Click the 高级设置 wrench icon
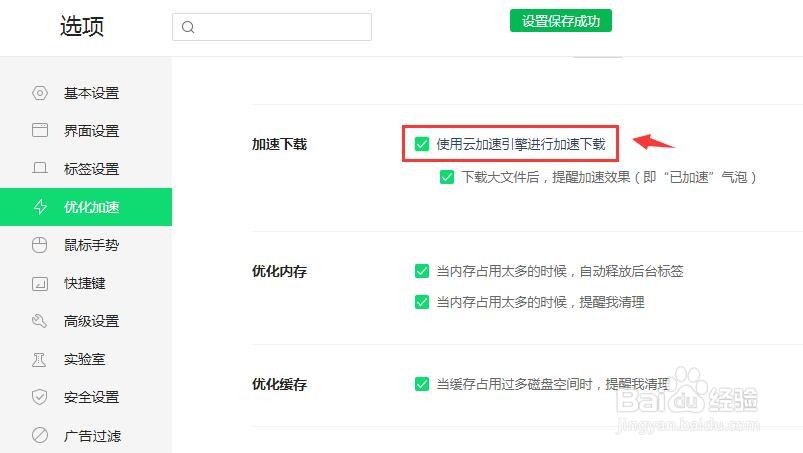Viewport: 803px width, 453px height. [x=39, y=321]
